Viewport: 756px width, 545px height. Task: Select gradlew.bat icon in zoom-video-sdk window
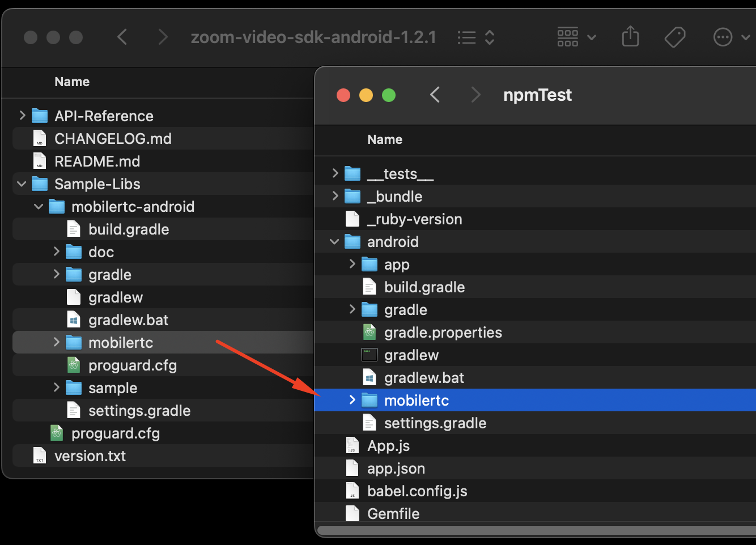coord(74,320)
